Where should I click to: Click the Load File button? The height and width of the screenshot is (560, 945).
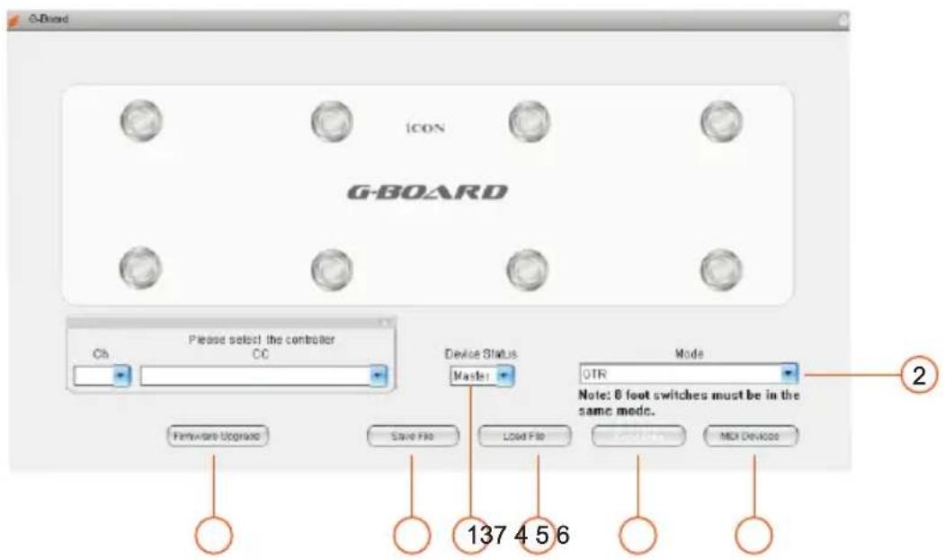pos(524,436)
